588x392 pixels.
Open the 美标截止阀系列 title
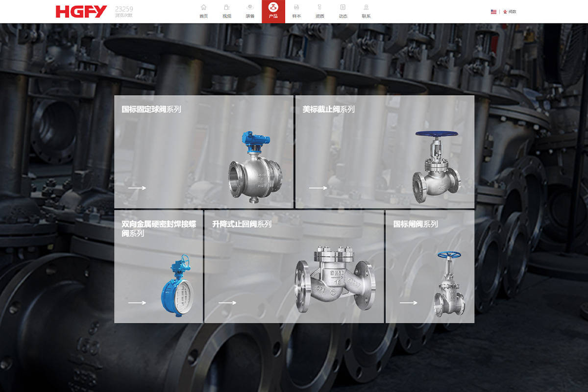[328, 109]
